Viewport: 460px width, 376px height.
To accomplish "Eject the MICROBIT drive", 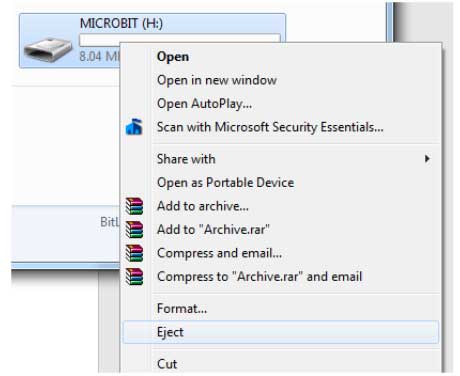I will tap(281, 332).
